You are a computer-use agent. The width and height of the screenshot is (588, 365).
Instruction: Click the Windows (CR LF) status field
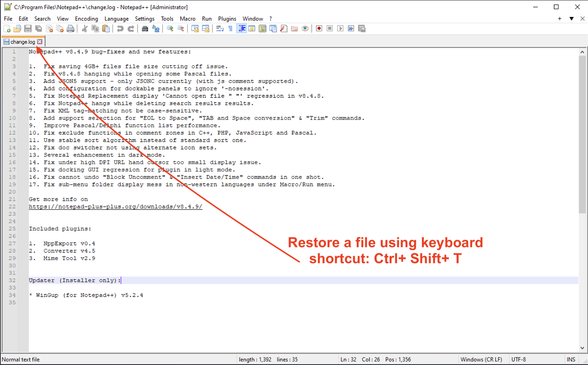(x=481, y=359)
